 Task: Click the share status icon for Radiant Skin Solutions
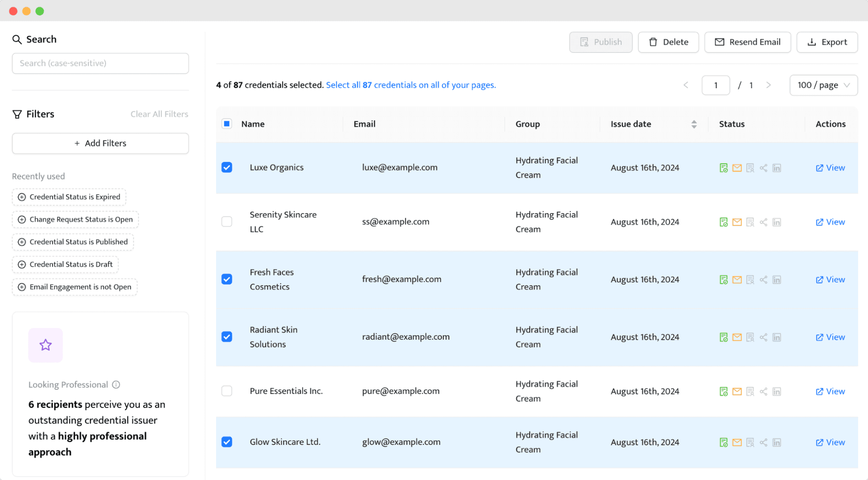(x=764, y=337)
